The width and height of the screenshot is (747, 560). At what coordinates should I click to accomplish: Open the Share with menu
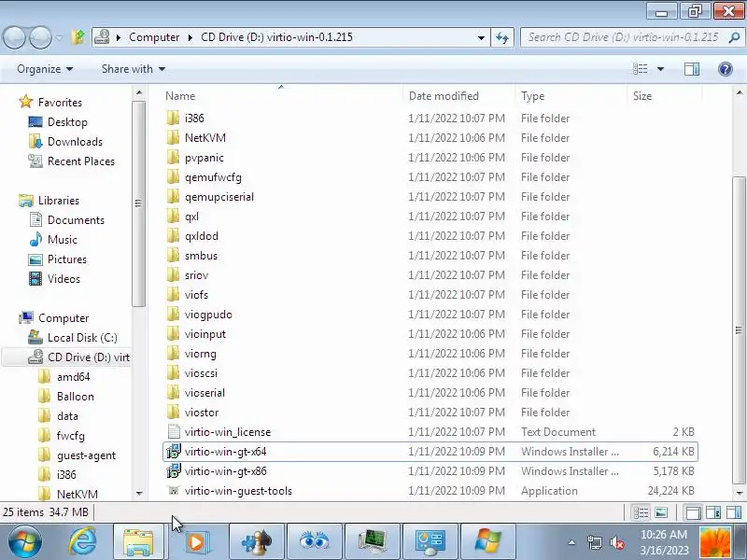click(x=134, y=69)
